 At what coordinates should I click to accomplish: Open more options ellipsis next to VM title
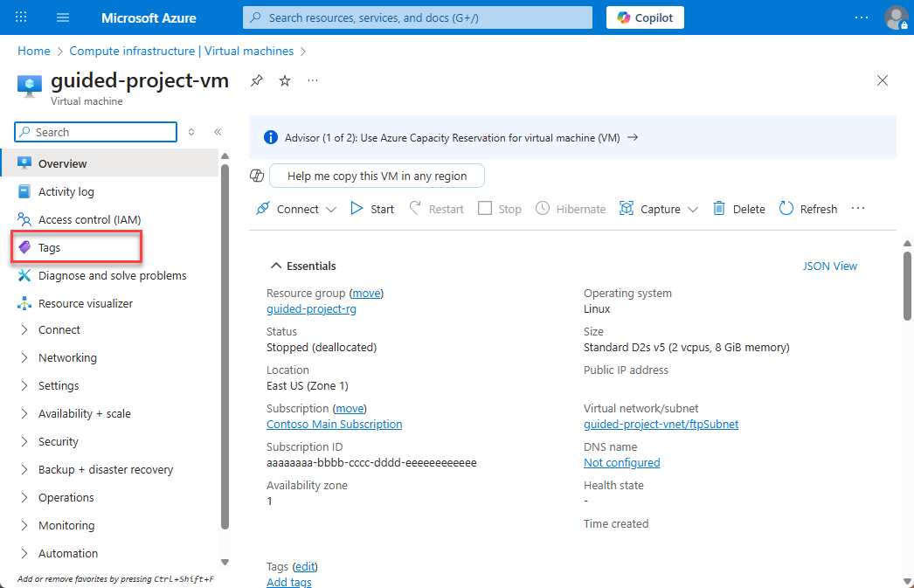(x=313, y=80)
